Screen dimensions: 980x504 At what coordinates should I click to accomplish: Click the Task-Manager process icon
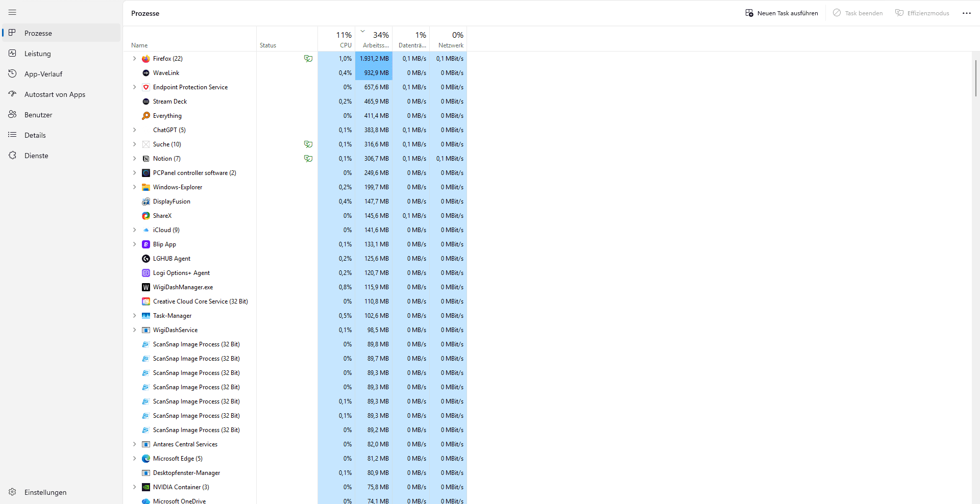click(x=146, y=316)
